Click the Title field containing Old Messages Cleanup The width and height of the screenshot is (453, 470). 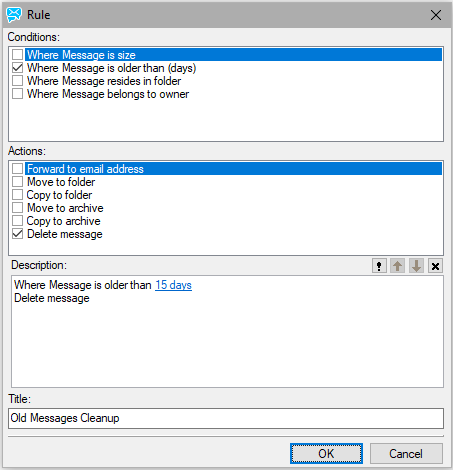pyautogui.click(x=226, y=418)
